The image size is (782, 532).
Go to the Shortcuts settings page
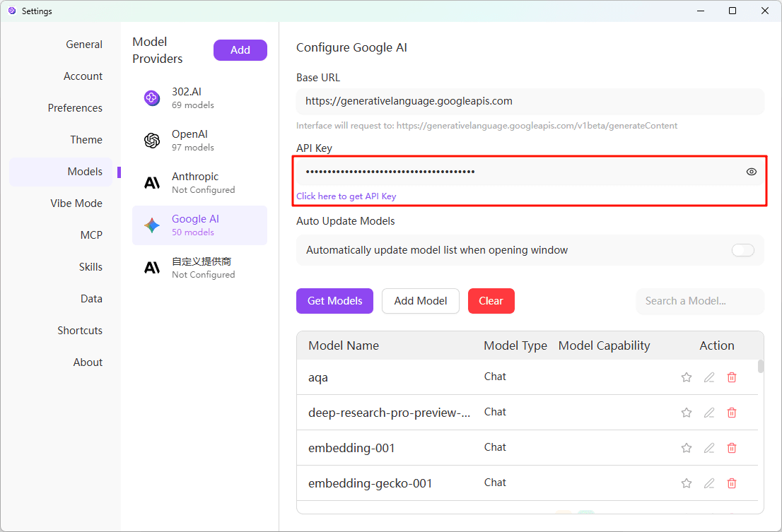(x=80, y=330)
